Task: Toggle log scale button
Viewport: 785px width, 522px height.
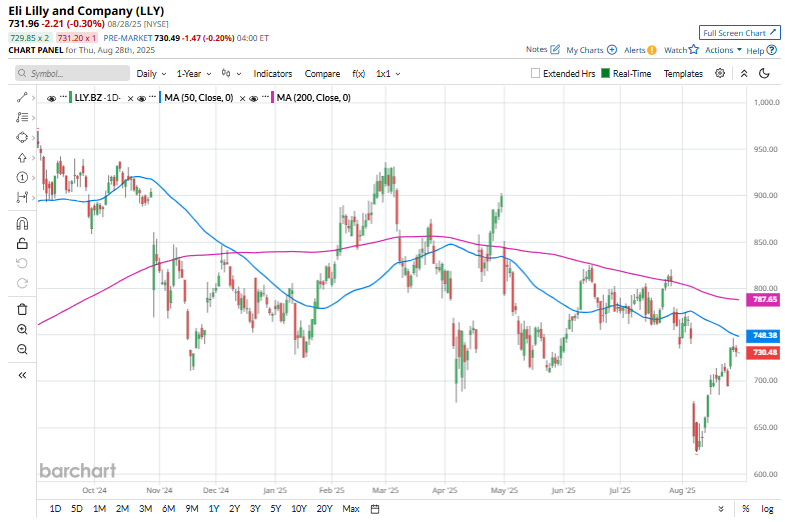Action: point(767,509)
